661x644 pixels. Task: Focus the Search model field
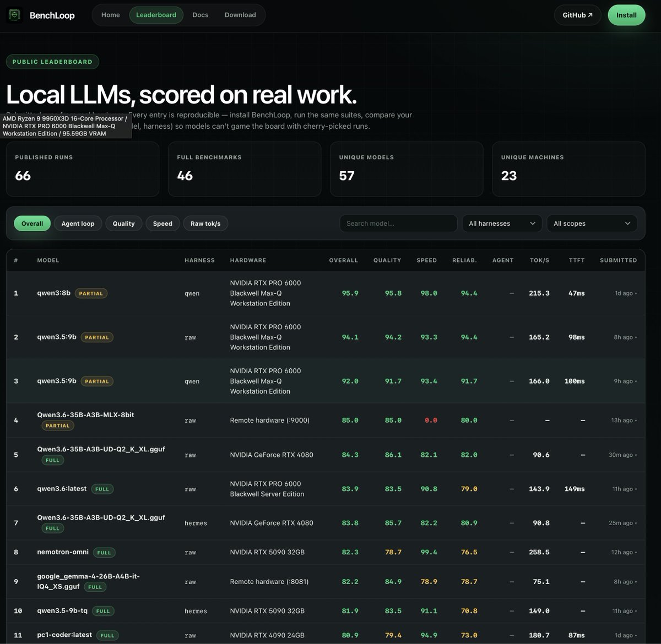tap(398, 223)
